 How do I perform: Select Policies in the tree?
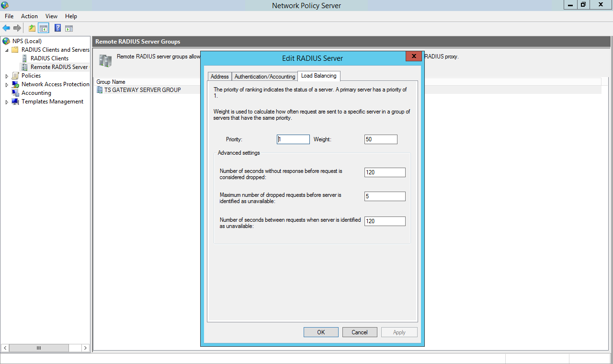click(31, 76)
